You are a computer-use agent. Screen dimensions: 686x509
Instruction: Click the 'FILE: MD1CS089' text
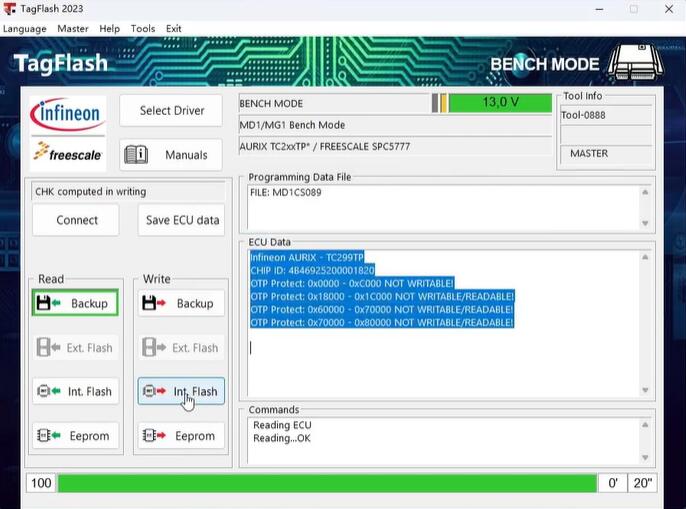coord(285,193)
